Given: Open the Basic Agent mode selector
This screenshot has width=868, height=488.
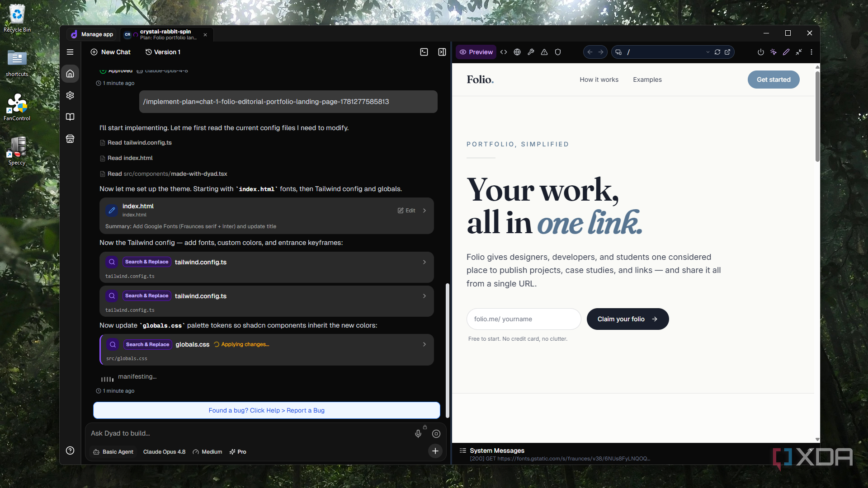Looking at the screenshot, I should point(113,452).
